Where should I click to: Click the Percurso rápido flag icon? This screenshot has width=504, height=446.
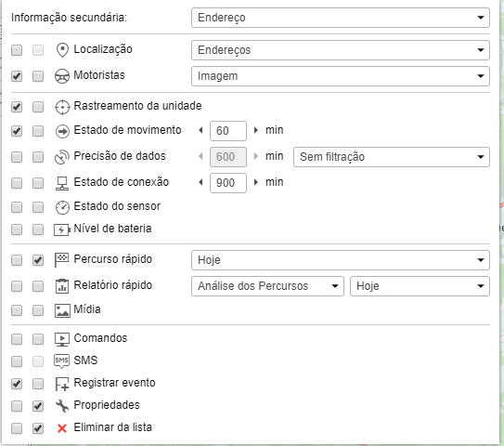[61, 260]
